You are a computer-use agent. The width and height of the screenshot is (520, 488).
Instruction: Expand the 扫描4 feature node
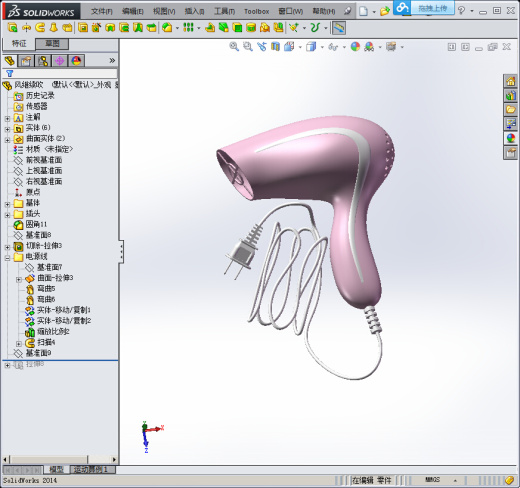[x=19, y=344]
